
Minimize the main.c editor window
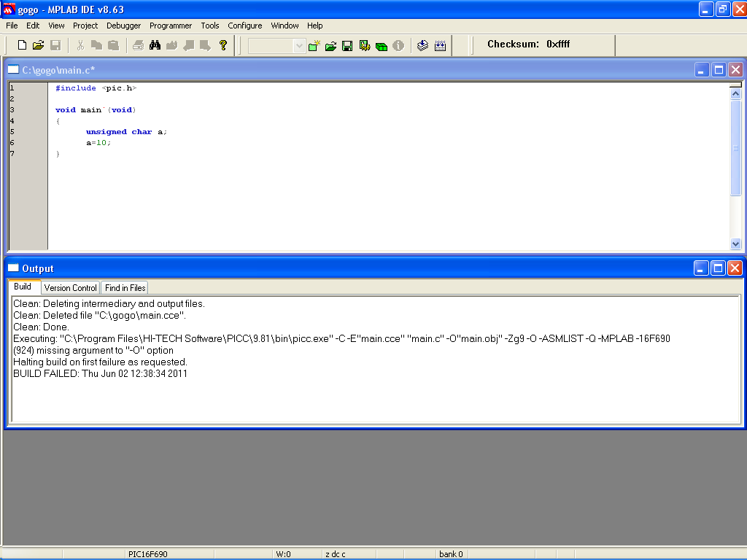pyautogui.click(x=701, y=70)
